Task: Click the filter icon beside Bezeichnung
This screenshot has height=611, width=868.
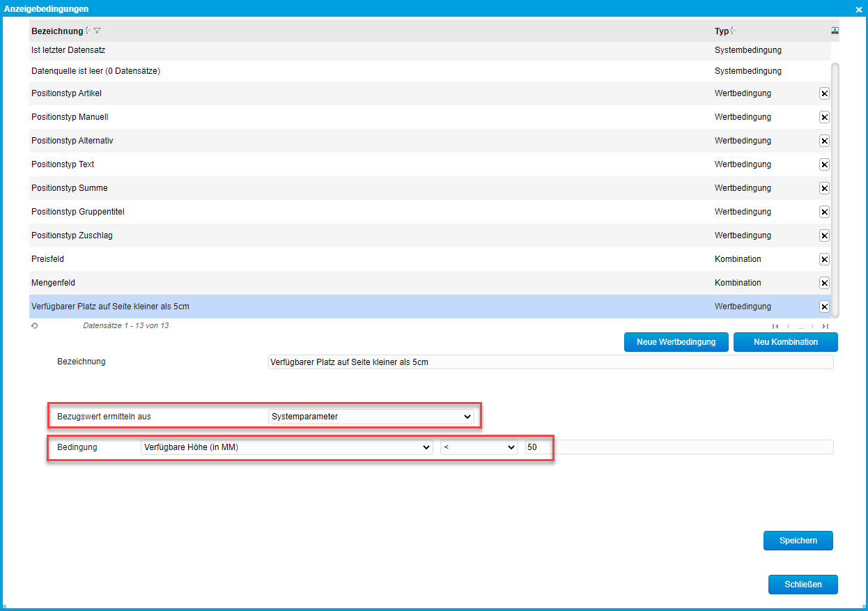Action: 98,31
